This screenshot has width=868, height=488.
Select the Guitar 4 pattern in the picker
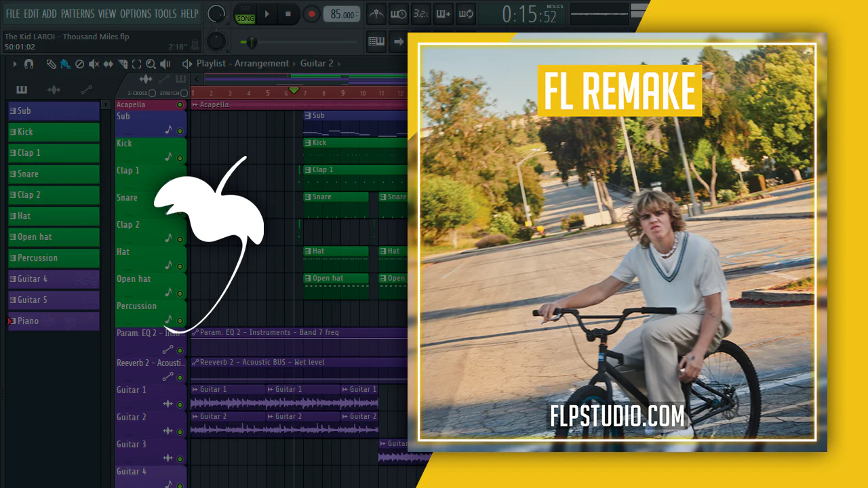coord(54,279)
